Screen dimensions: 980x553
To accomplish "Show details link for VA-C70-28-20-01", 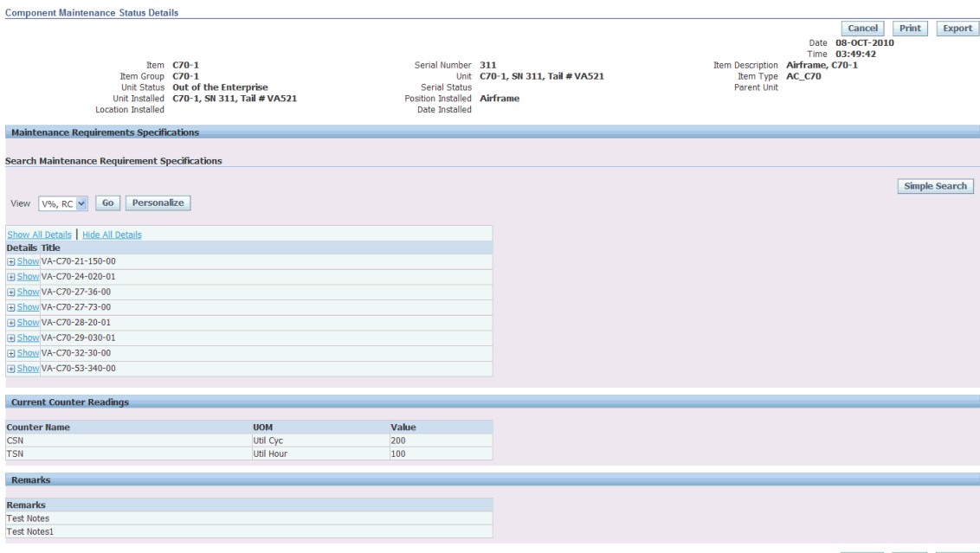I will (x=28, y=323).
